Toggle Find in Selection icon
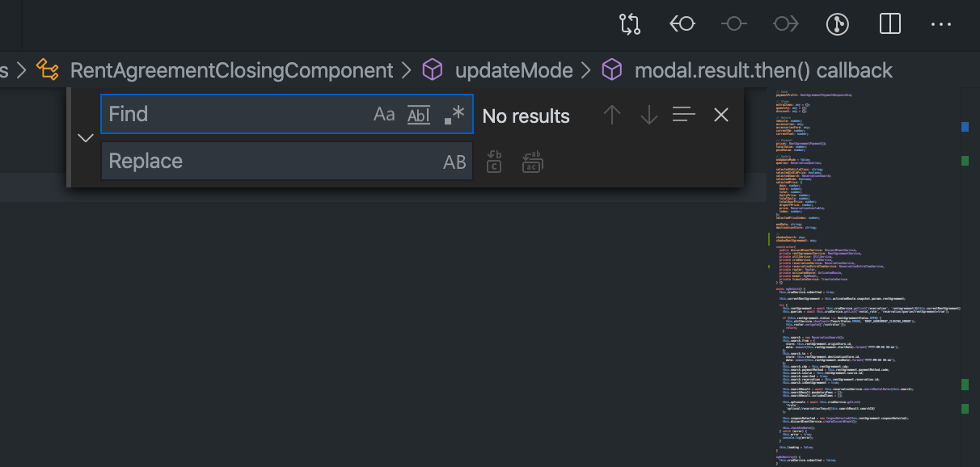The image size is (980, 467). point(684,116)
